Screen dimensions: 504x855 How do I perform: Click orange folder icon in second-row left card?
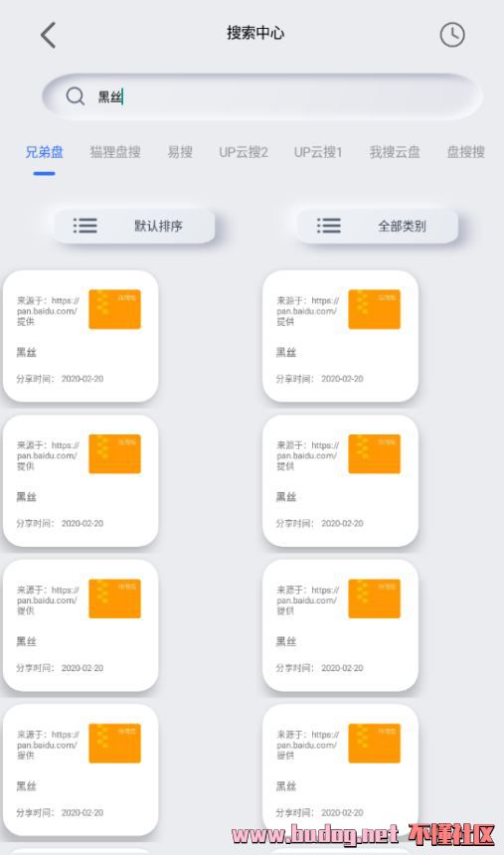coord(114,453)
